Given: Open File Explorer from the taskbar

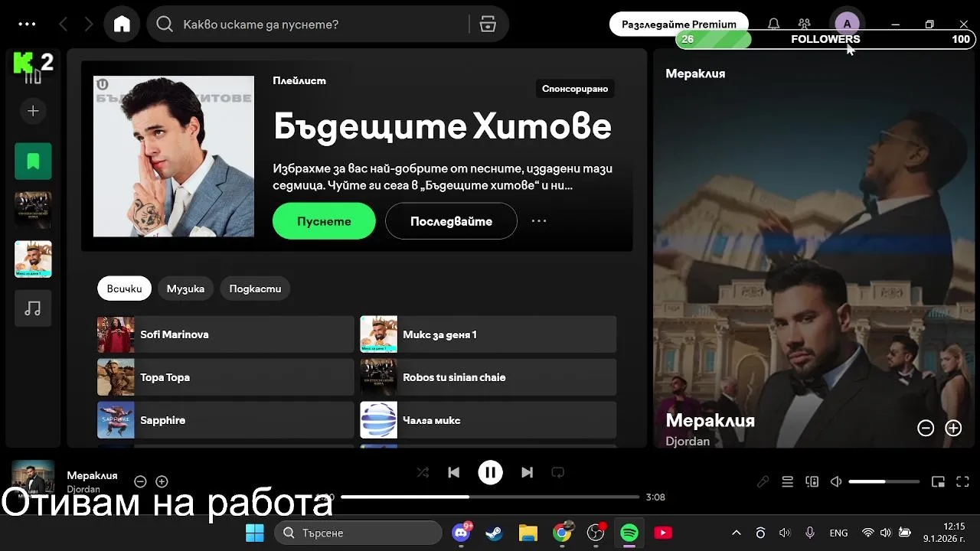Looking at the screenshot, I should point(528,533).
